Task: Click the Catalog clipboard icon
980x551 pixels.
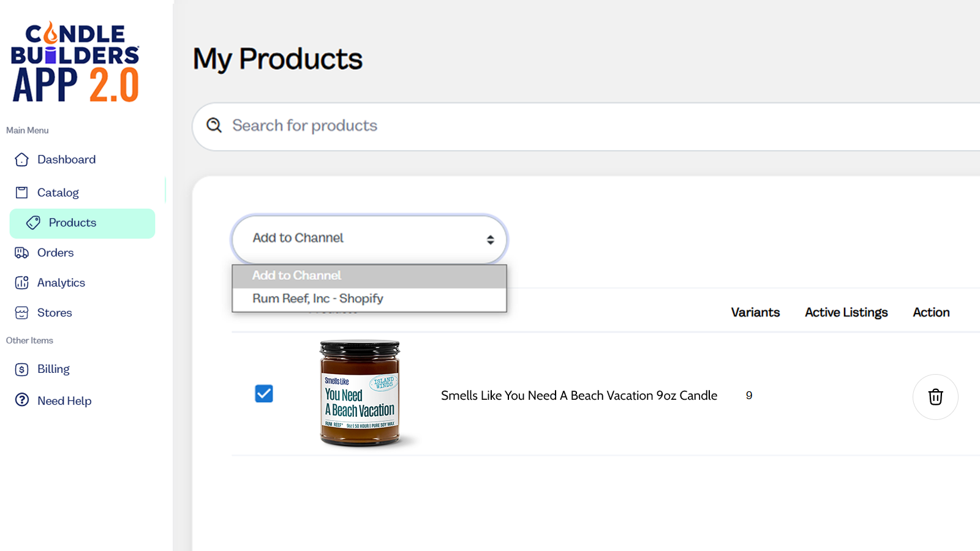Action: [21, 192]
